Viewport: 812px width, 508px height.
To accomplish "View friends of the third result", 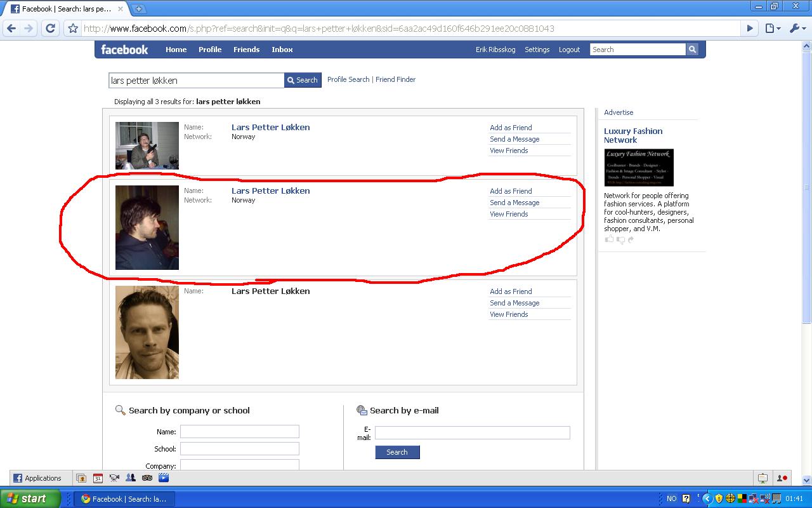I will point(509,314).
